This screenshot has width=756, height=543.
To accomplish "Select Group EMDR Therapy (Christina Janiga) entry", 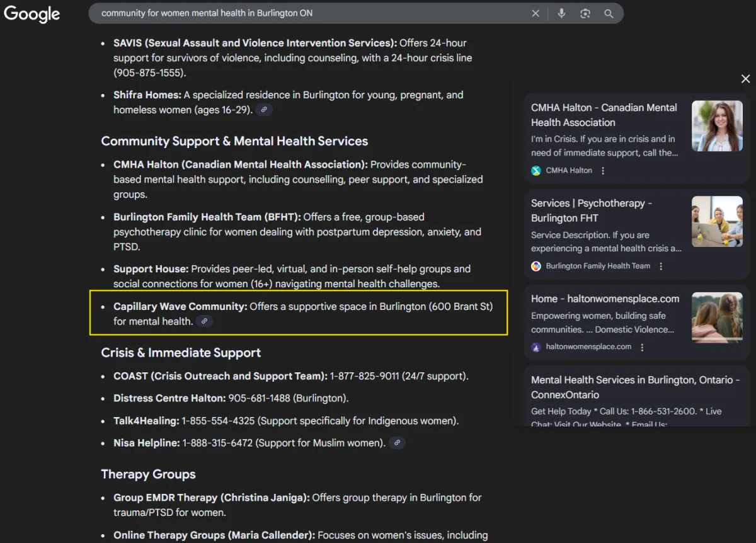I will click(x=297, y=505).
